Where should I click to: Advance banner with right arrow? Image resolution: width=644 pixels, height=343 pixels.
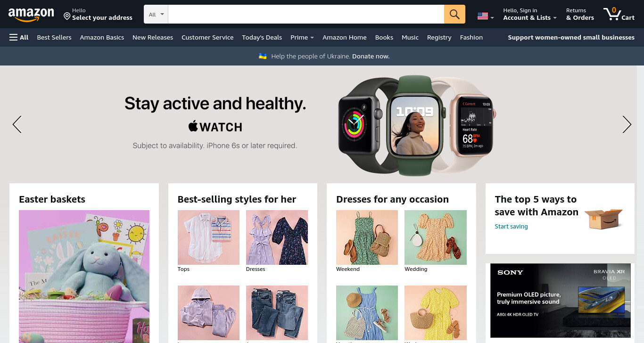(x=627, y=124)
